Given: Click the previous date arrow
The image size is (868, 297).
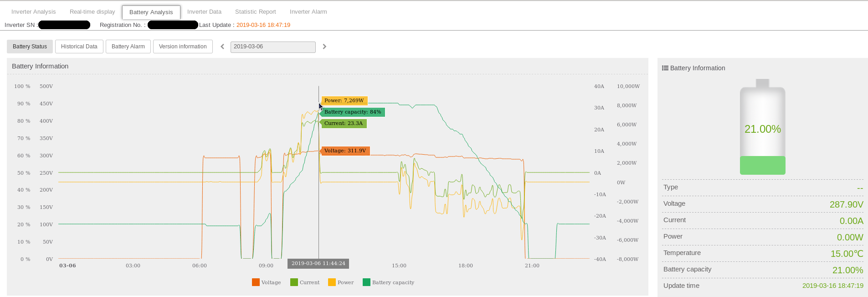Looking at the screenshot, I should pos(222,47).
